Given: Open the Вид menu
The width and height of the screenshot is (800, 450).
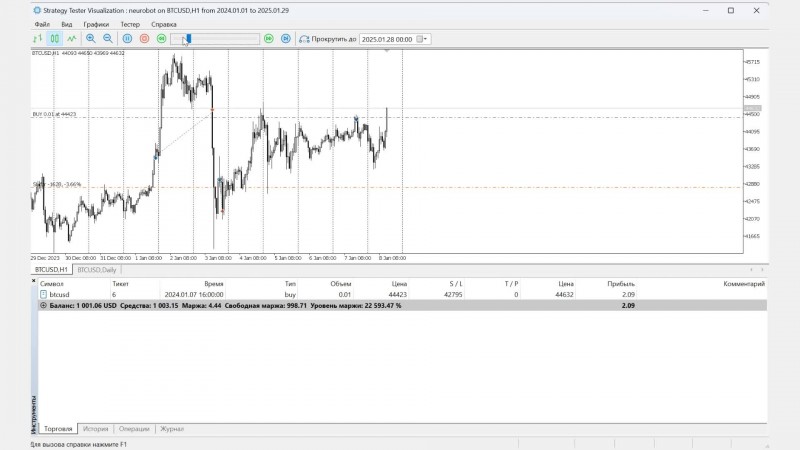Looking at the screenshot, I should click(x=67, y=24).
